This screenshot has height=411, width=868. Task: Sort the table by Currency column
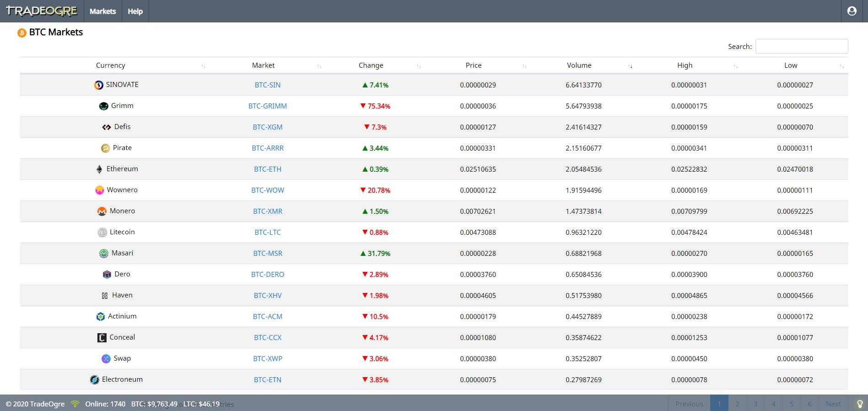tap(111, 65)
